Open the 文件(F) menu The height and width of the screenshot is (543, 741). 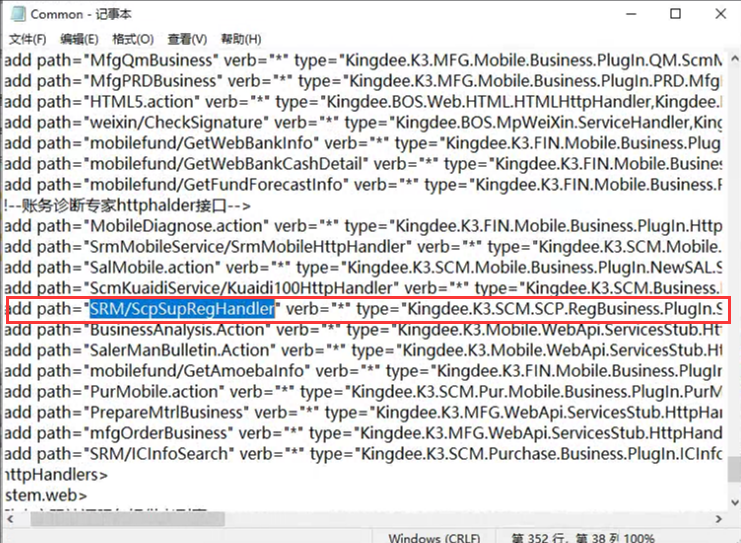(x=27, y=39)
